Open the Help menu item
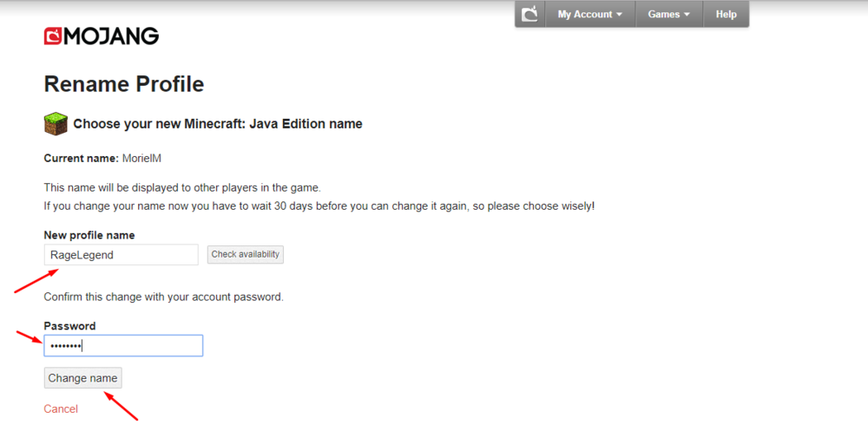 click(x=726, y=14)
